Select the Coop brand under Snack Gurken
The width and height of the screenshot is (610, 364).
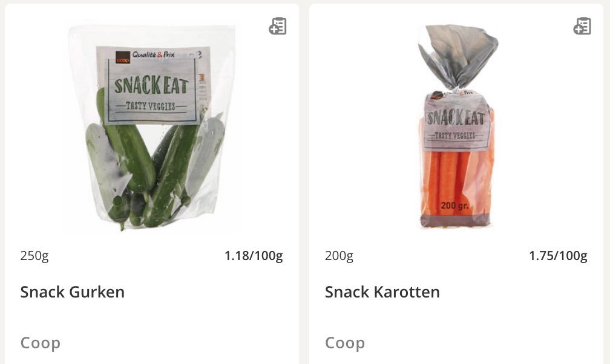point(41,343)
